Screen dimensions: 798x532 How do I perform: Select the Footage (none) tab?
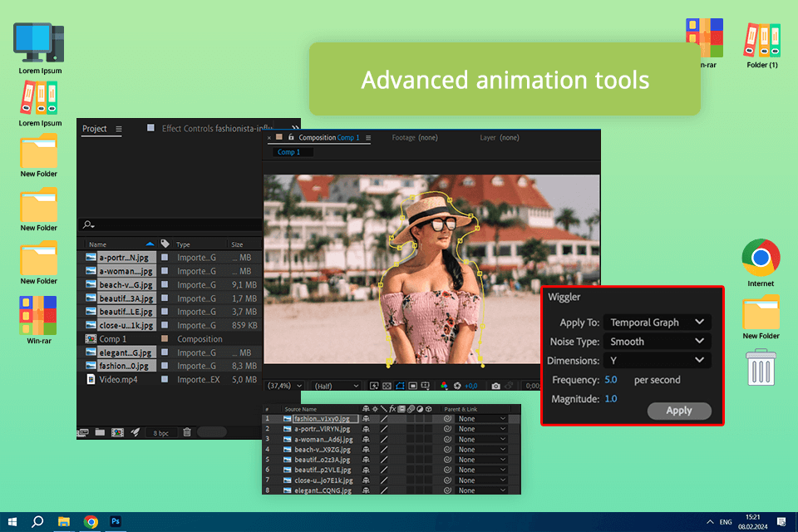pyautogui.click(x=415, y=137)
